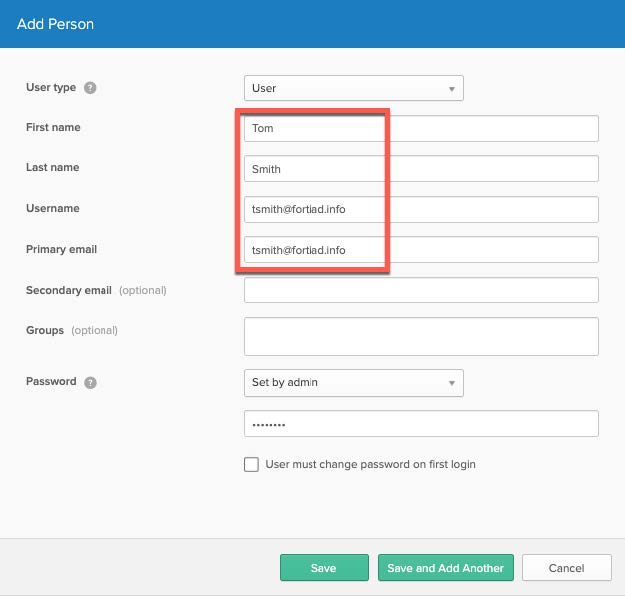Click the masked password entry field
Viewport: 625px width, 596px height.
pos(420,424)
